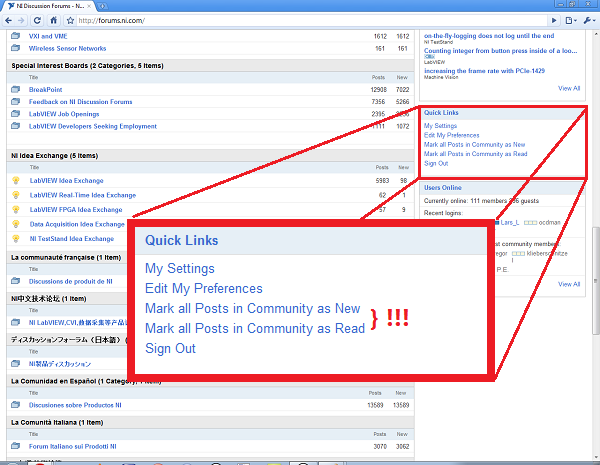The width and height of the screenshot is (600, 465).
Task: Click lightbulb icon for LabVIEW FPGA Idea Exchange
Action: click(16, 209)
